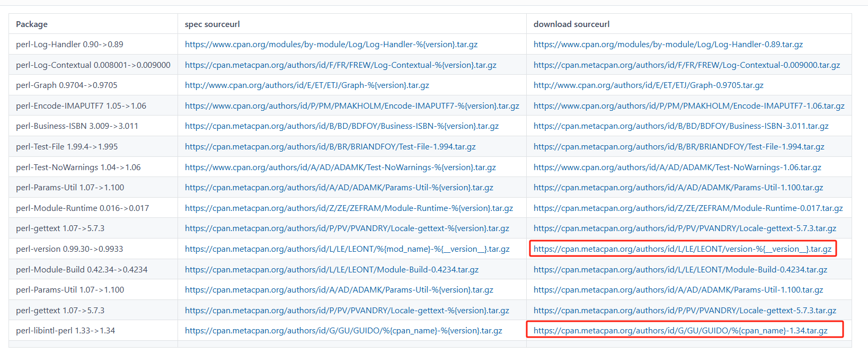Click Test-File-1.994.tar.gz link in spec column

click(x=330, y=147)
